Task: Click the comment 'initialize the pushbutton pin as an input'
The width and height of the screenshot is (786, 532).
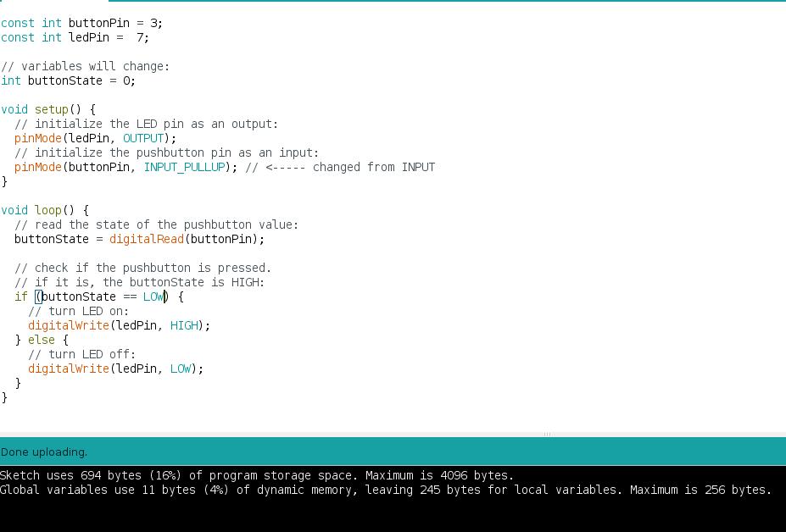Action: coord(166,152)
